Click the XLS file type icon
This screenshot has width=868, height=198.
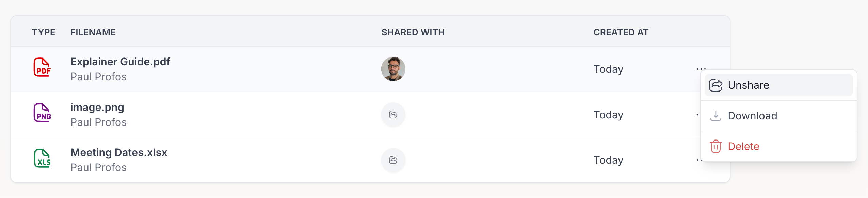[42, 159]
